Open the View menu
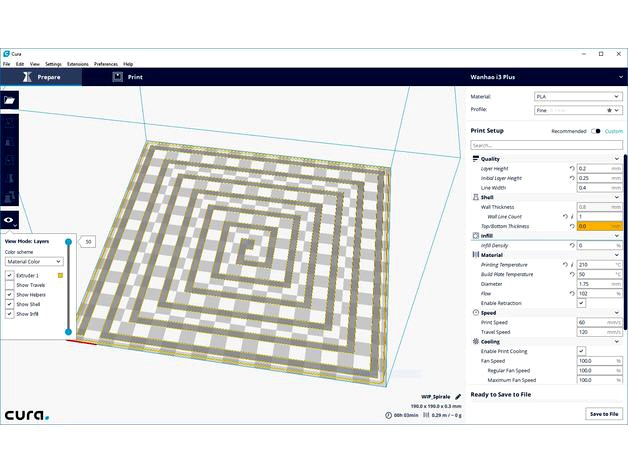 (x=34, y=64)
